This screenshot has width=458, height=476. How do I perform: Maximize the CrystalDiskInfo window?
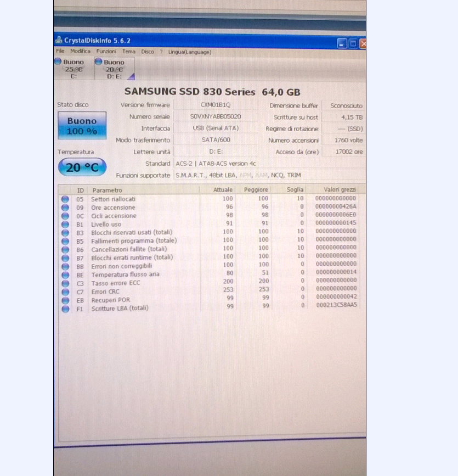point(353,44)
